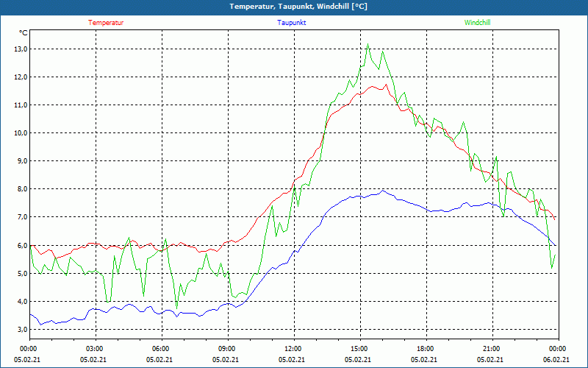Click the 3,0 y-axis value
Viewport: 588px width, 368px height.
click(x=20, y=329)
